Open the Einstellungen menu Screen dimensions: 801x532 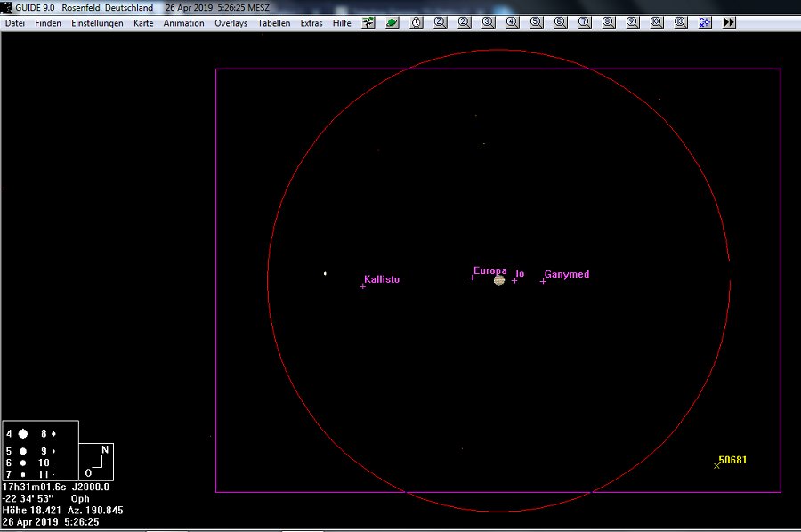tap(97, 23)
